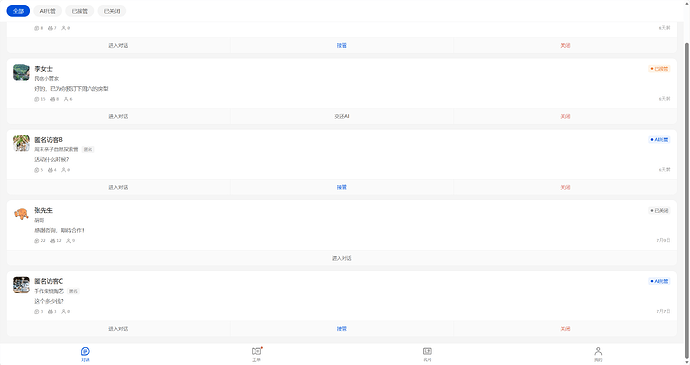Click 张先生's orange avatar

coord(21,214)
